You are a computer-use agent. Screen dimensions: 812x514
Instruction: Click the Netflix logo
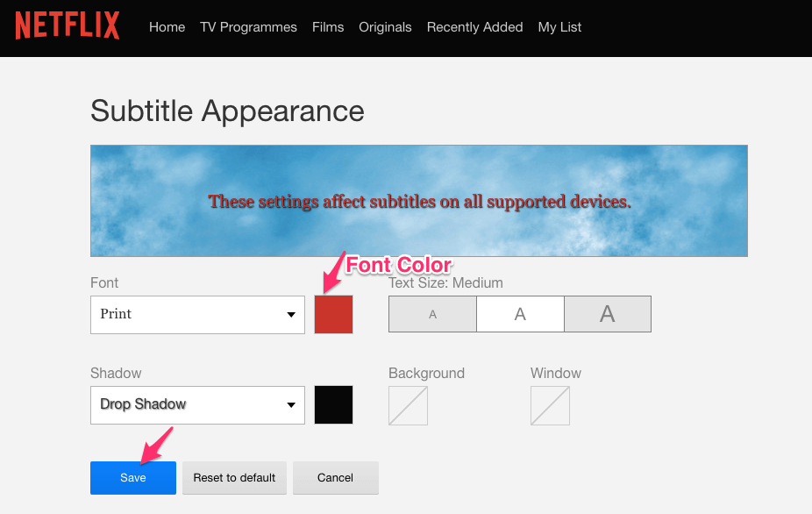click(x=67, y=25)
